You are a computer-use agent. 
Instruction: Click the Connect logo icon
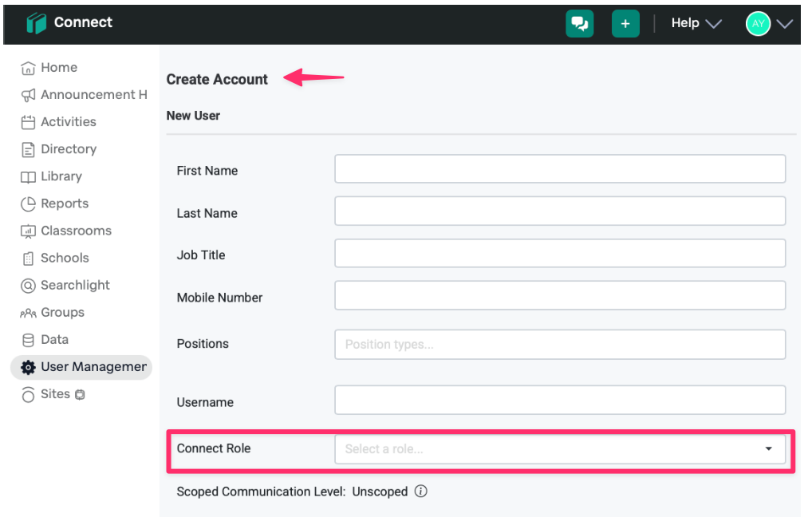pos(36,23)
